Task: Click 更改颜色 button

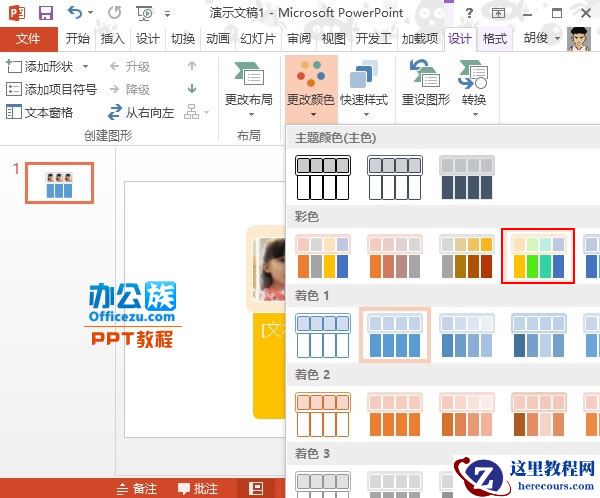Action: 311,89
